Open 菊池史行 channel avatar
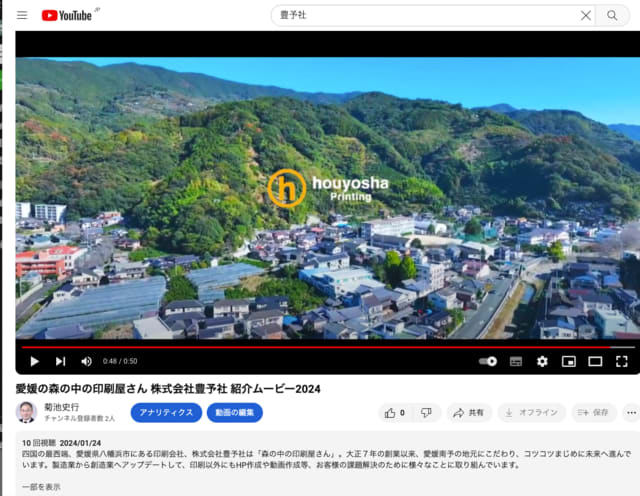Image resolution: width=640 pixels, height=496 pixels. (x=27, y=412)
